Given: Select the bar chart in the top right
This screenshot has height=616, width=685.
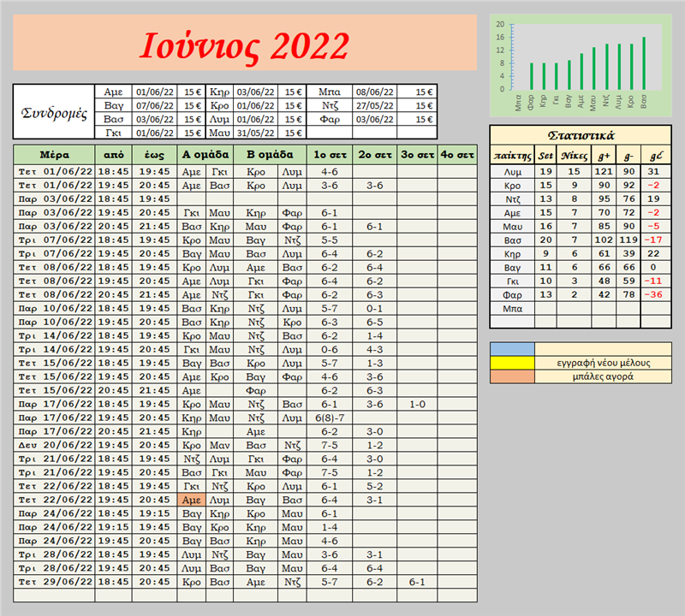Looking at the screenshot, I should [580, 64].
